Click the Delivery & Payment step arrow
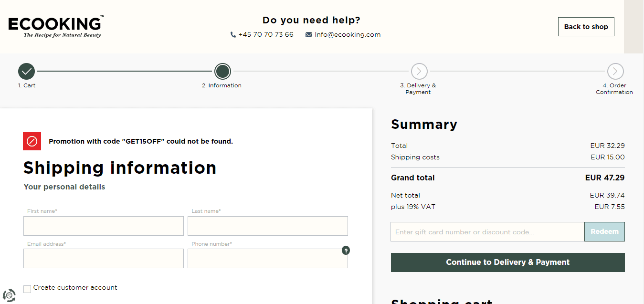The width and height of the screenshot is (644, 304). point(419,72)
